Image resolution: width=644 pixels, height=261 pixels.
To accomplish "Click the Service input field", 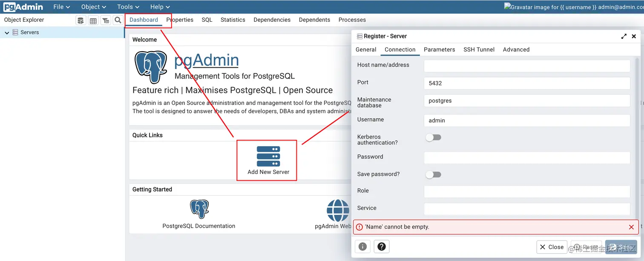I will point(527,209).
